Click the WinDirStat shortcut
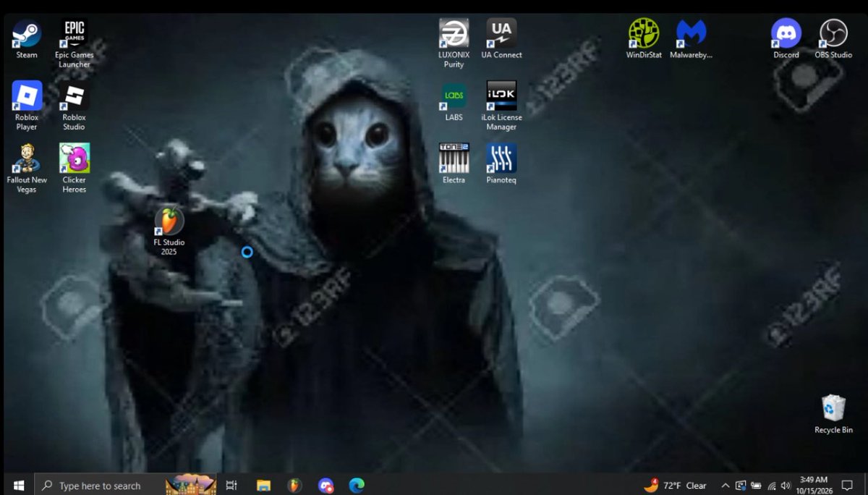This screenshot has width=868, height=495. coord(644,39)
